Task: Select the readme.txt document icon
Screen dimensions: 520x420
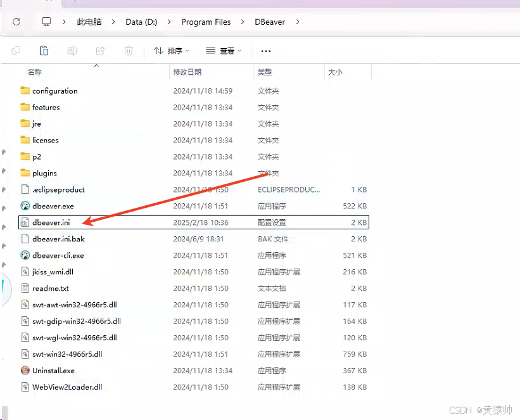Action: [25, 288]
